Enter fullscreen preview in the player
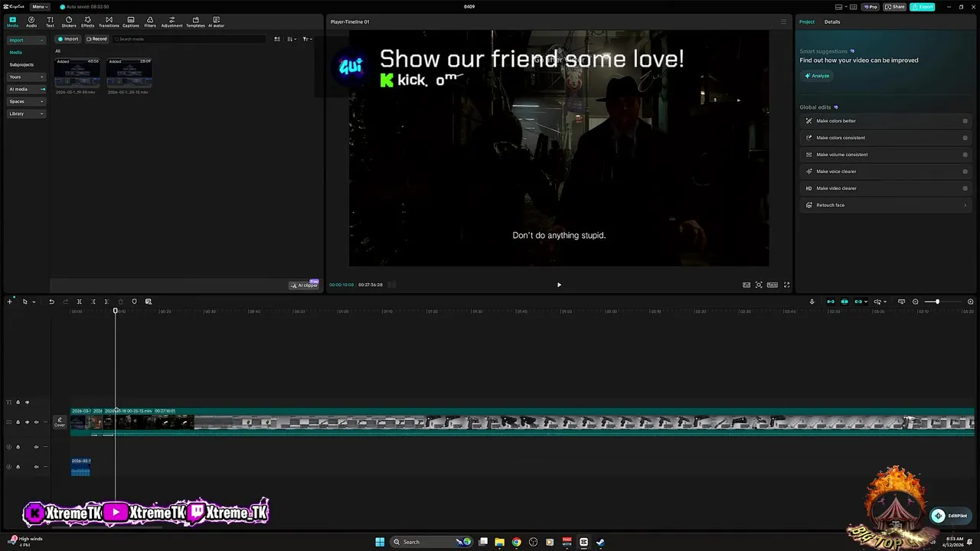Screen dimensions: 980x551 click(786, 285)
